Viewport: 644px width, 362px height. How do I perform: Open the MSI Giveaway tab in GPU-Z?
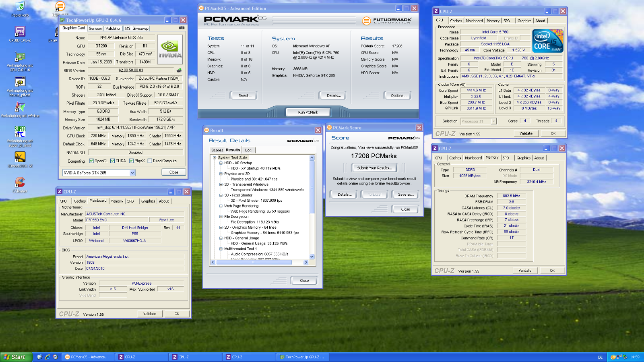coord(136,28)
